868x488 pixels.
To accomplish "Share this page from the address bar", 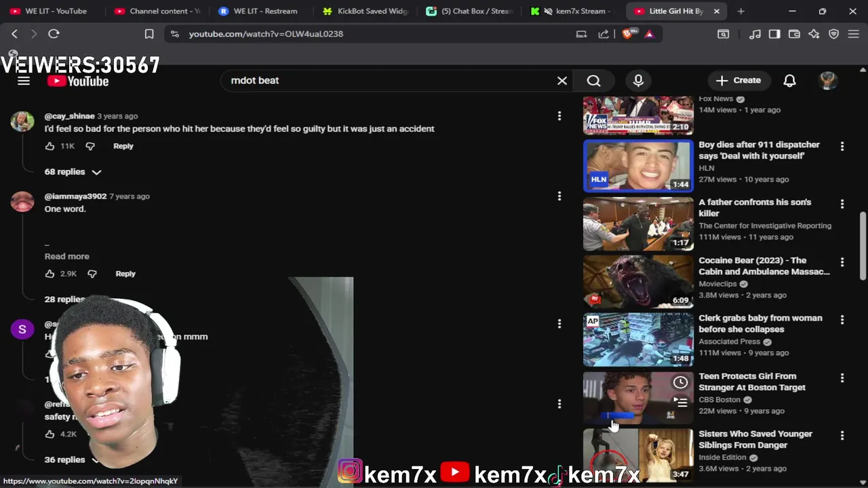I will point(603,34).
